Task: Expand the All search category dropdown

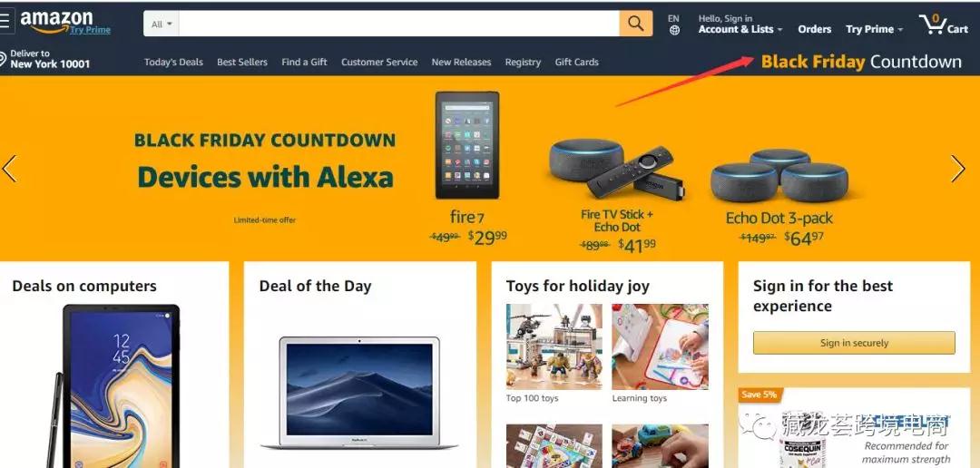Action: point(162,24)
